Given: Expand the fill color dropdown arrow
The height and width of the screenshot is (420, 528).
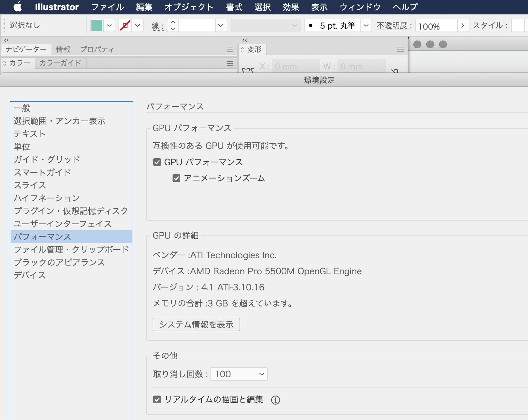Looking at the screenshot, I should [109, 25].
